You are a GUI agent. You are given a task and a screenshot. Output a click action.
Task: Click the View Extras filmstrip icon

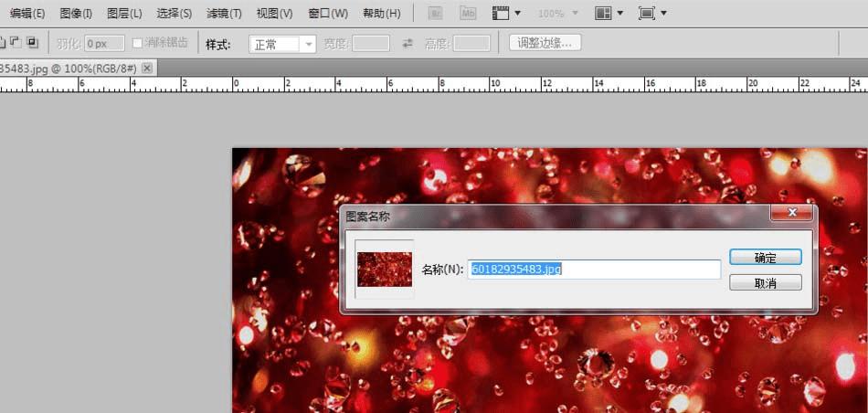[x=501, y=14]
